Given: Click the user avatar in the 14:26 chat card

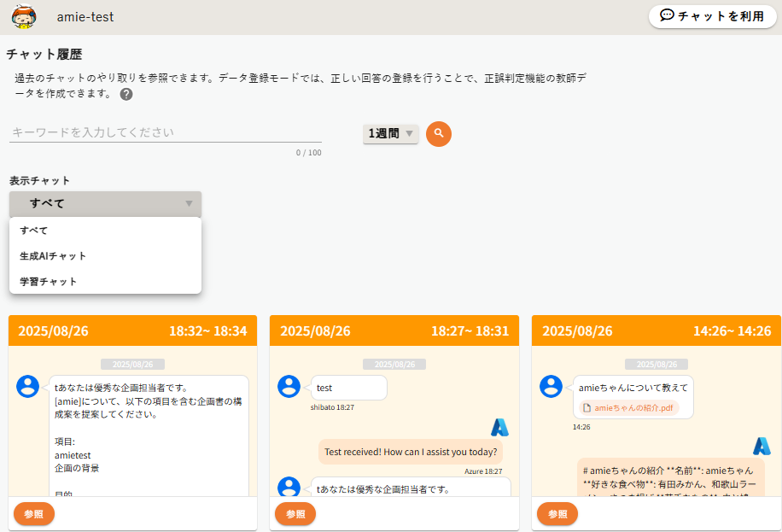Looking at the screenshot, I should pyautogui.click(x=551, y=386).
